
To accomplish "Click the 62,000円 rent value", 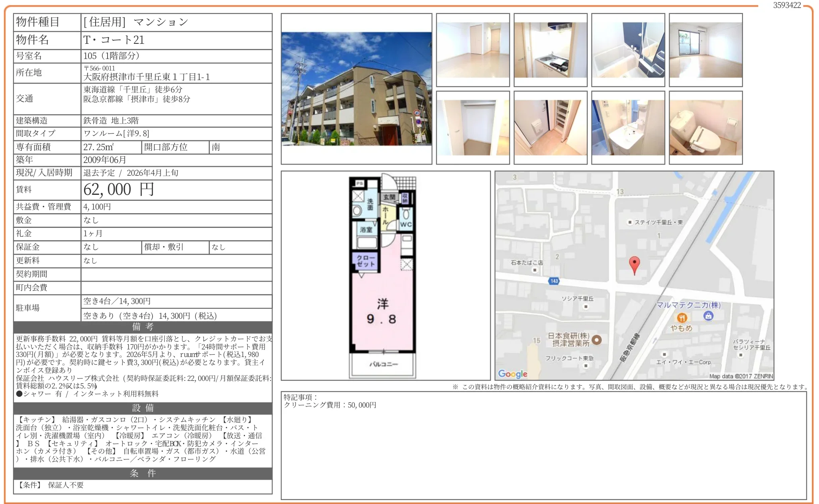I will 119,190.
